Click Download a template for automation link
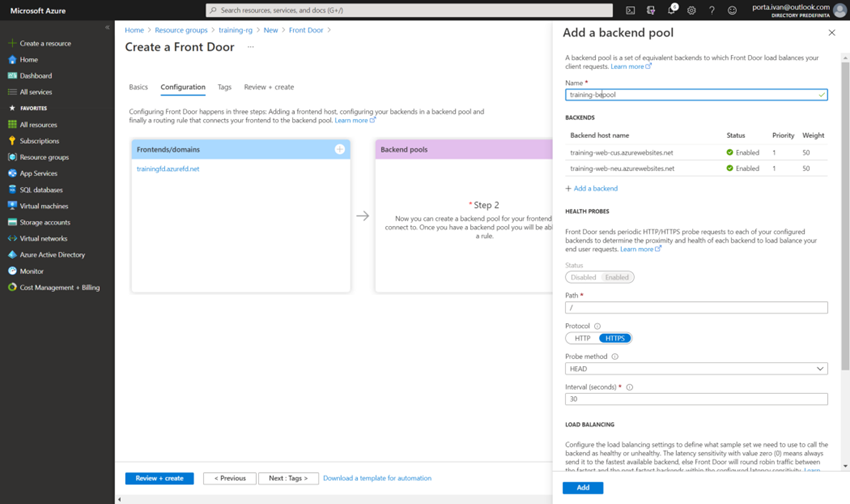This screenshot has height=504, width=850. (x=377, y=478)
